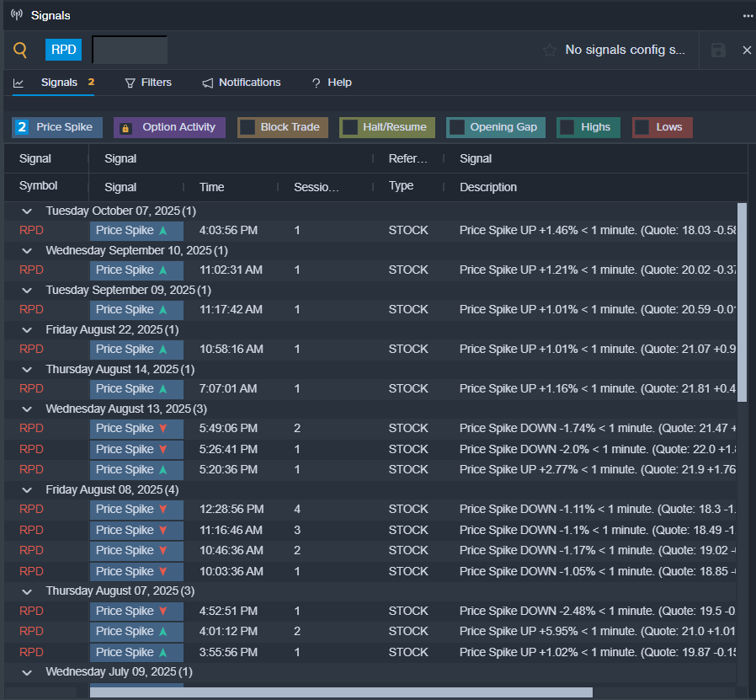Open the three-dot panel options menu

pos(748,15)
